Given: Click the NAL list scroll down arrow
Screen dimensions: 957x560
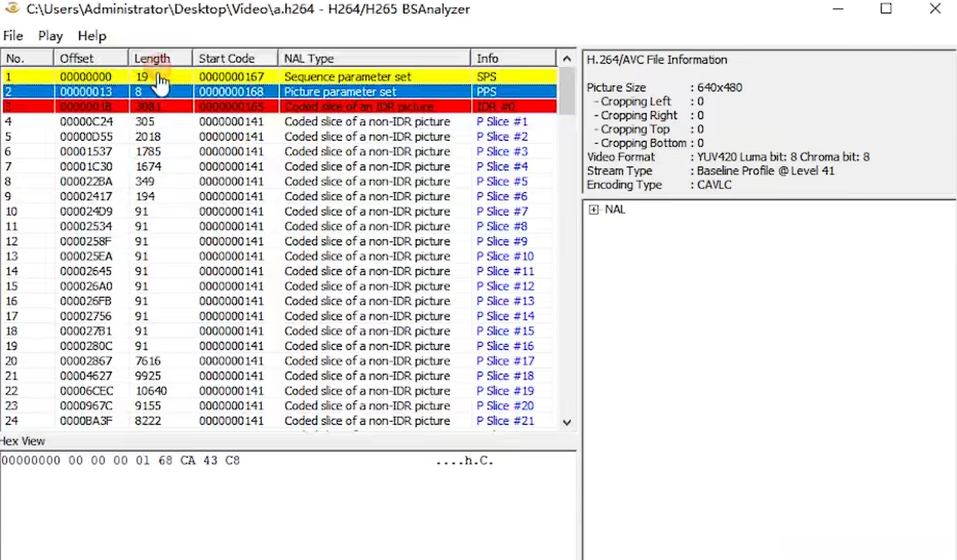Looking at the screenshot, I should (567, 422).
